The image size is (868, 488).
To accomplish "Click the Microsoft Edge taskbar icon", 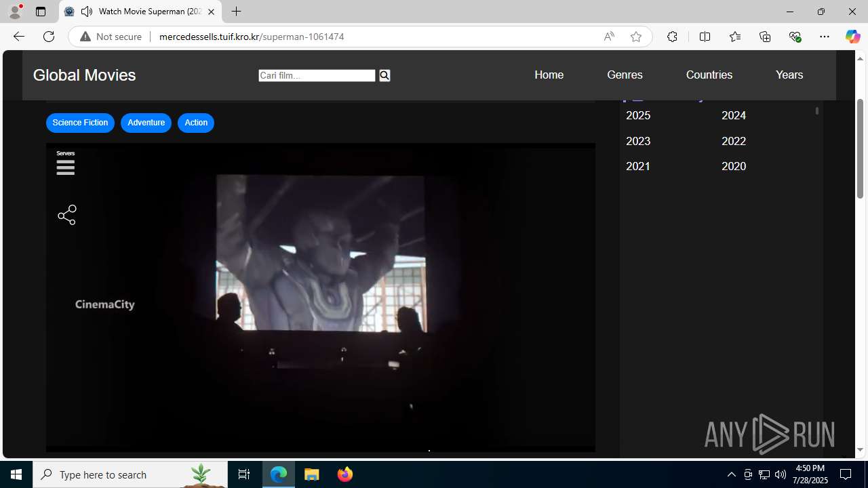I will tap(279, 474).
